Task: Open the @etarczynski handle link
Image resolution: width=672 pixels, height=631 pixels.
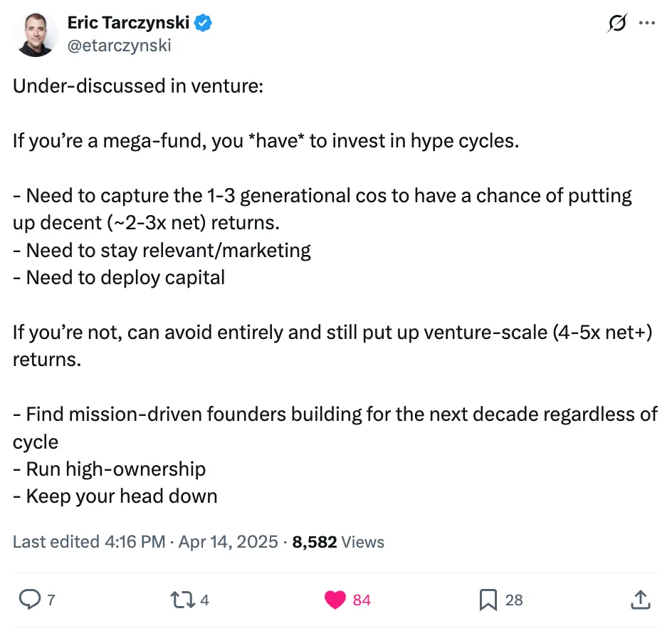Action: click(119, 46)
